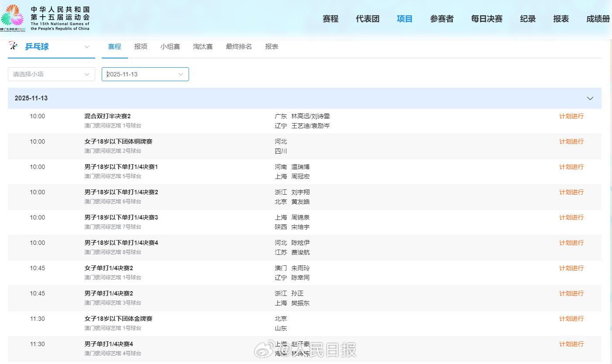Screen dimensions: 612x364
Task: Click 计划进行 status for 女子单打1/4决赛2
Action: 571,268
